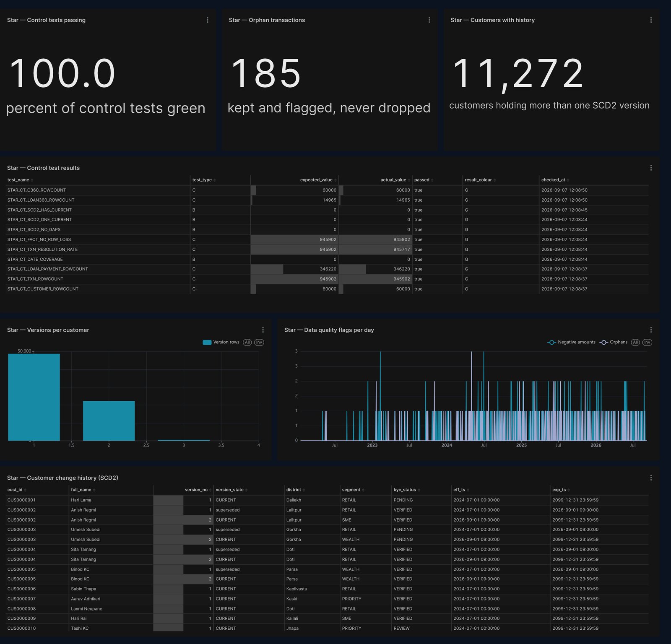This screenshot has width=671, height=644.
Task: Select the REVIEW kyc status cell
Action: (421, 628)
